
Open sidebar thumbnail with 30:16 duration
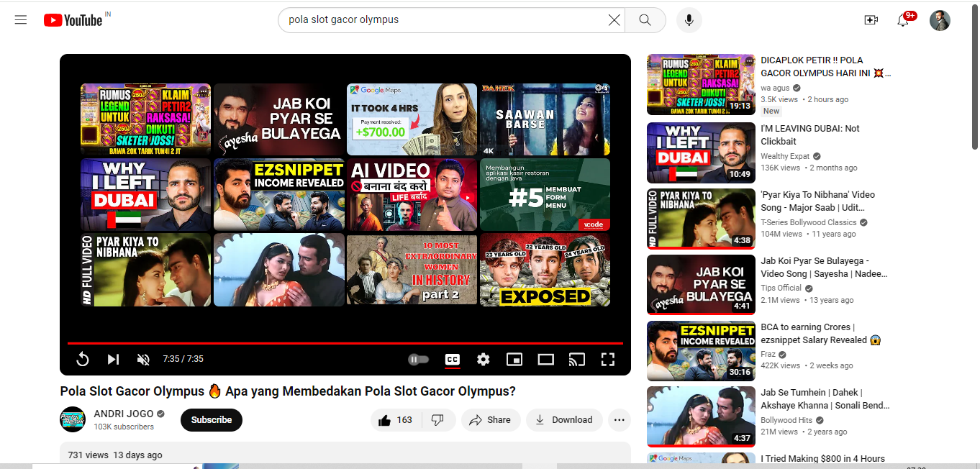[x=701, y=351]
